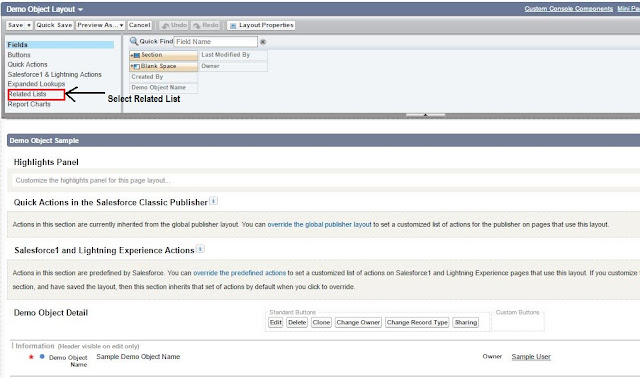Click the Change Record Type button
The height and width of the screenshot is (378, 640).
pyautogui.click(x=417, y=322)
